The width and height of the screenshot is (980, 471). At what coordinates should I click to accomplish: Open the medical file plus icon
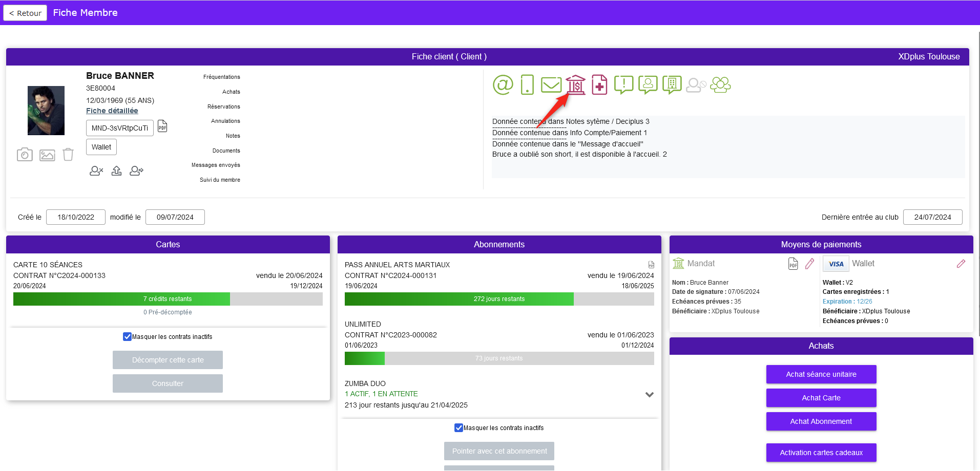(599, 84)
